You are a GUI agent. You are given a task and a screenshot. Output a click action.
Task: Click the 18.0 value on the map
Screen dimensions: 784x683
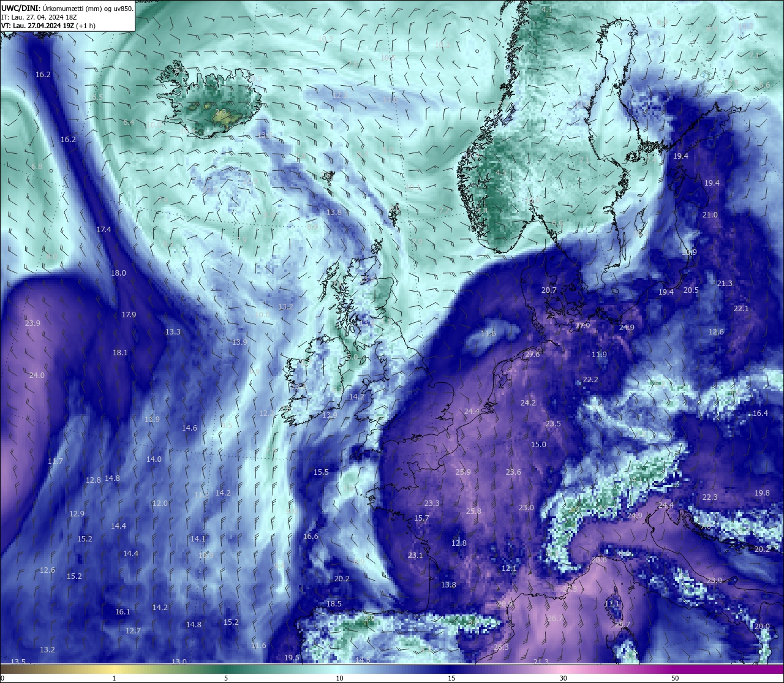coord(118,273)
